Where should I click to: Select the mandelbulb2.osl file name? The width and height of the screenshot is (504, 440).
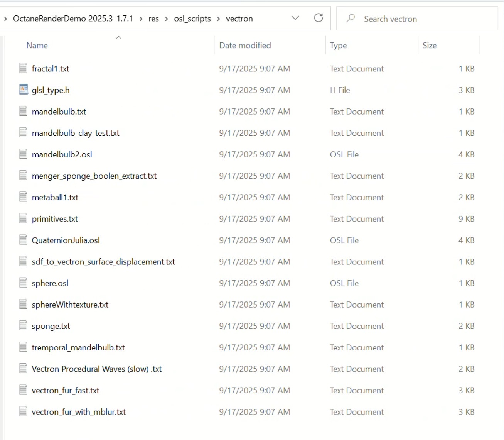(x=62, y=154)
